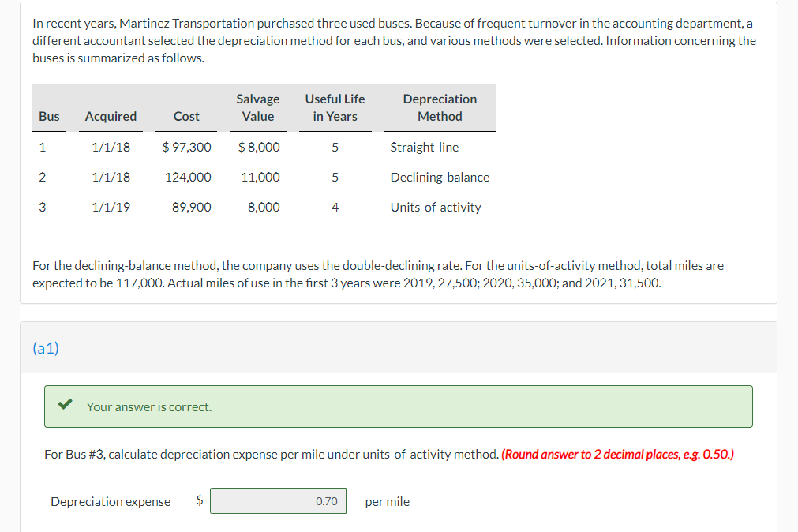Screen dimensions: 798x532
Task: Click the Units-of-activity method cell
Action: pyautogui.click(x=436, y=208)
